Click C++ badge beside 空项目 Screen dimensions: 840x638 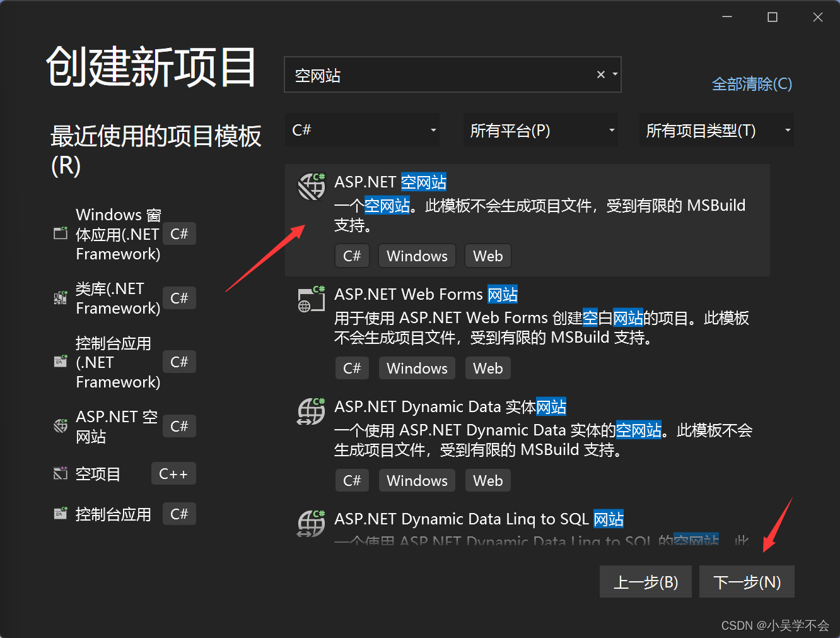point(173,473)
